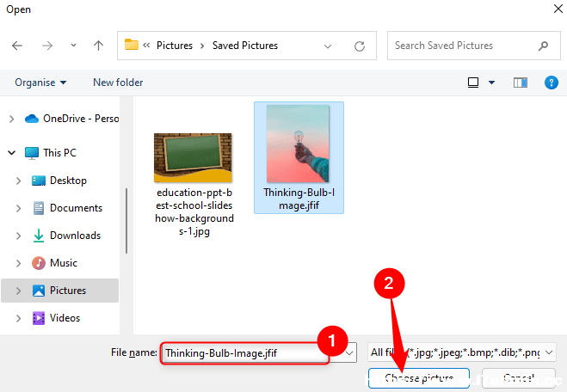Click the search magnifier icon
567x392 pixels.
(543, 46)
